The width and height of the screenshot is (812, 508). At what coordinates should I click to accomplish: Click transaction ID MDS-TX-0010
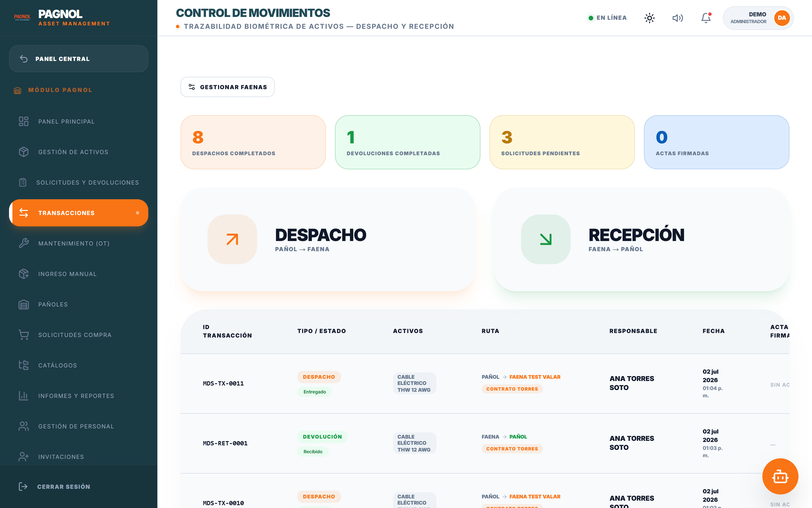click(223, 503)
